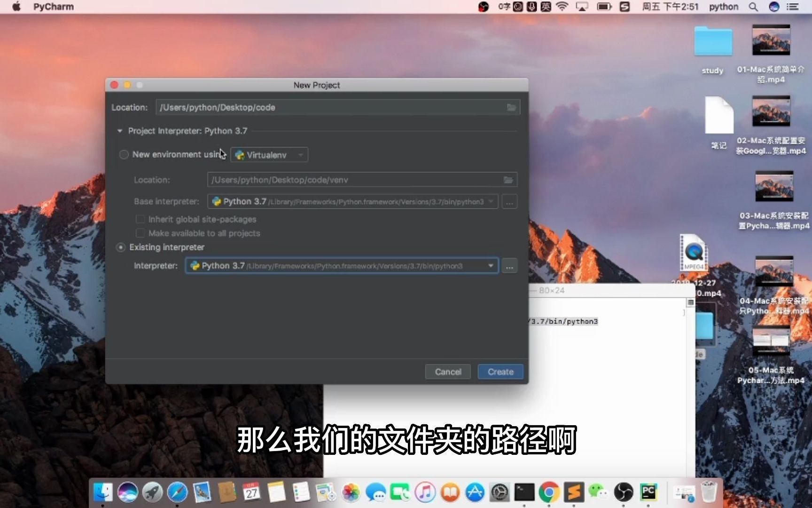812x508 pixels.
Task: Click the Spotlight search icon in the menu bar
Action: (753, 7)
